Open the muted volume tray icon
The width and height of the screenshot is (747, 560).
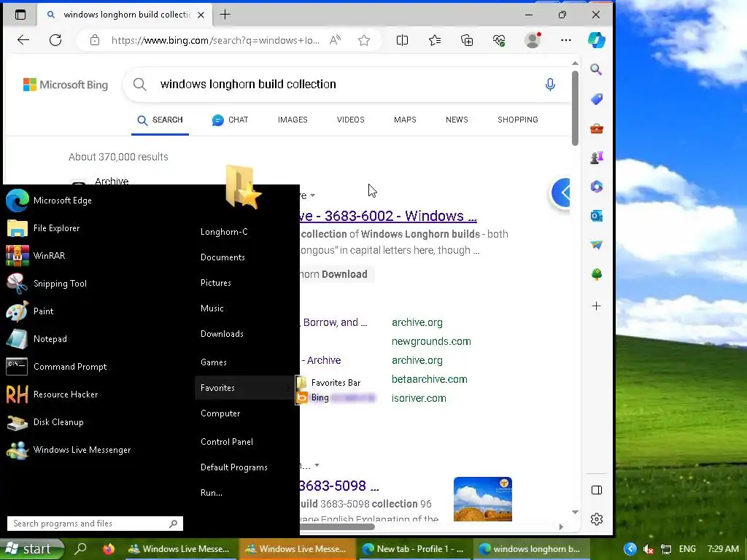(648, 549)
